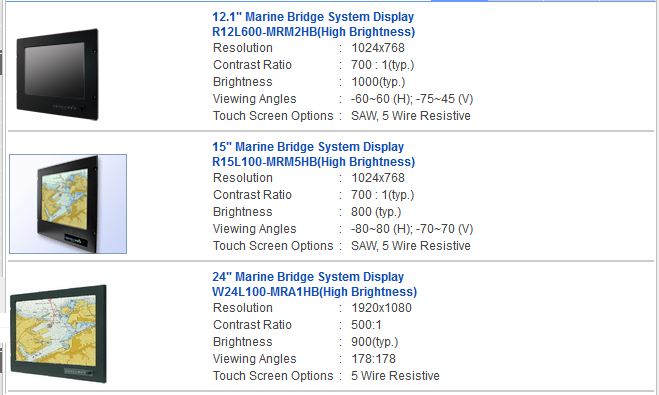The width and height of the screenshot is (659, 395).
Task: Click the framed 15" display product thumbnail
Action: [68, 204]
